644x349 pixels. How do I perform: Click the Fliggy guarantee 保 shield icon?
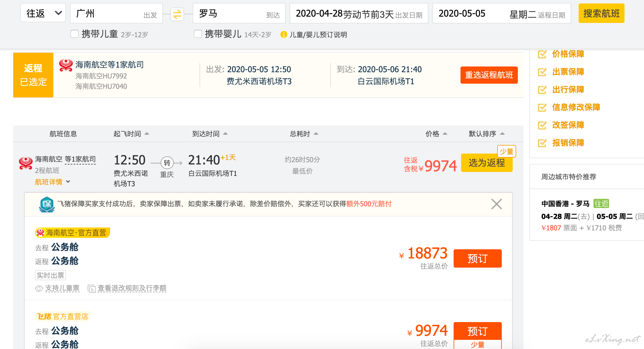(47, 204)
